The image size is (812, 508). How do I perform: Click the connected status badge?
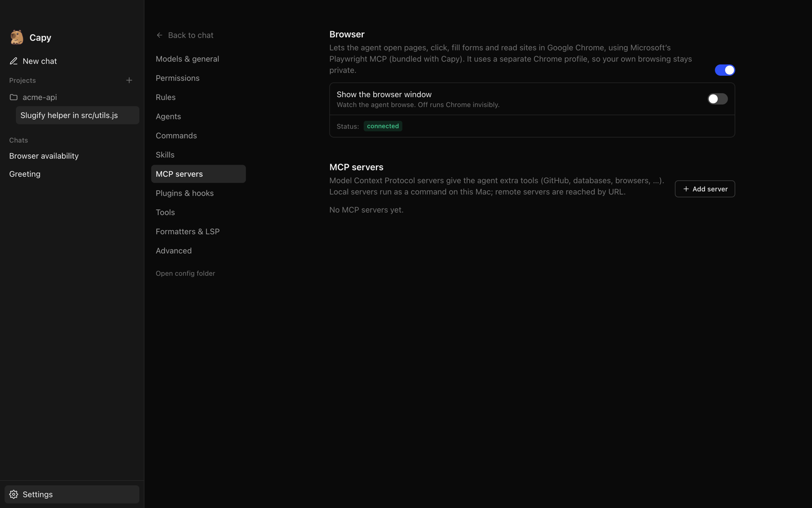pos(383,126)
